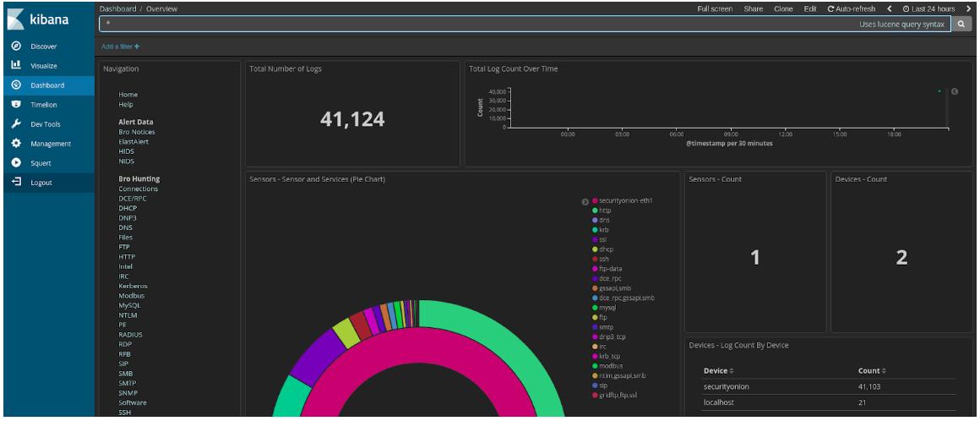
Task: Toggle legend arrow on Log Count chart
Action: [x=955, y=91]
